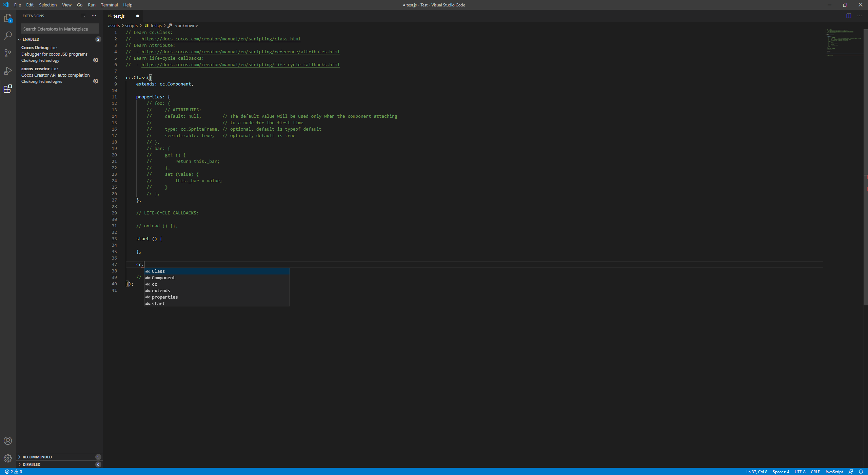The image size is (868, 475).
Task: Open the Search view icon
Action: click(8, 36)
